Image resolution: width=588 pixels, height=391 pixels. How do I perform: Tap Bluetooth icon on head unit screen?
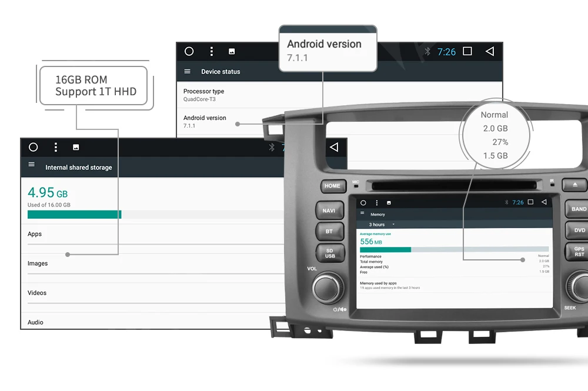click(506, 202)
